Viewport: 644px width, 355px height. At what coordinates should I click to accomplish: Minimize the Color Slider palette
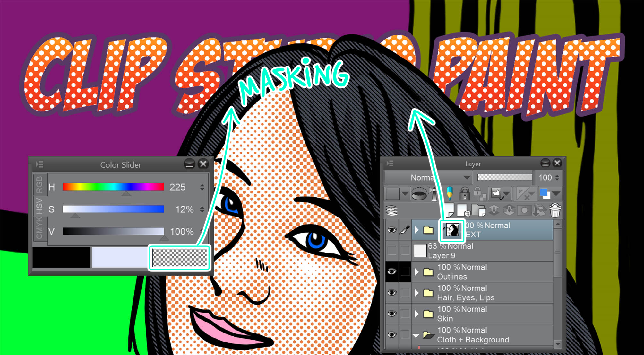point(189,164)
